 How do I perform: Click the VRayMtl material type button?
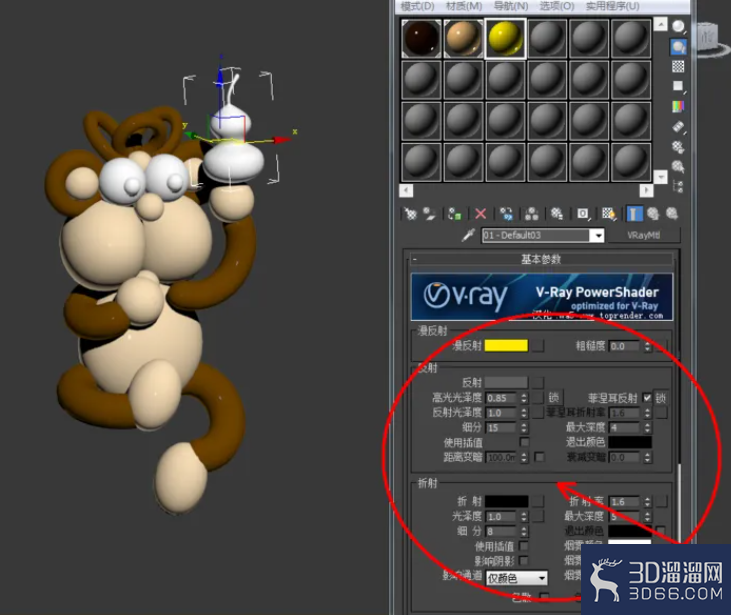(643, 235)
